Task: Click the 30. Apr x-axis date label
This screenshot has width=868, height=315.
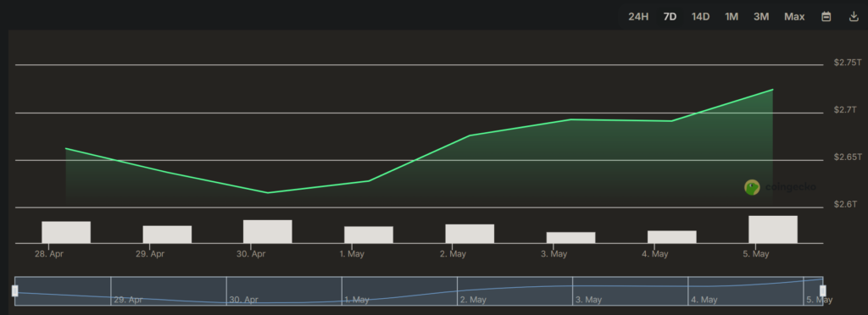Action: (x=251, y=254)
